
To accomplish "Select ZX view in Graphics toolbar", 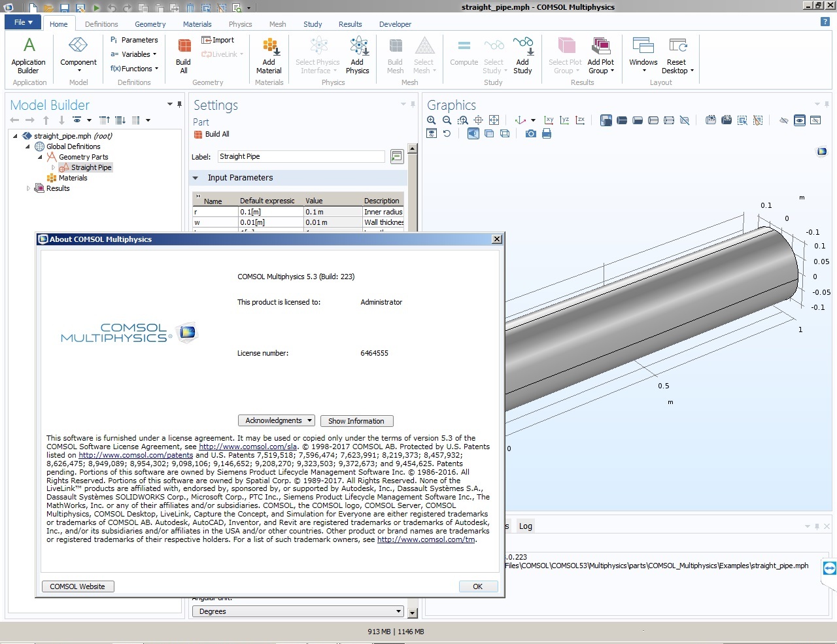I will pos(580,120).
